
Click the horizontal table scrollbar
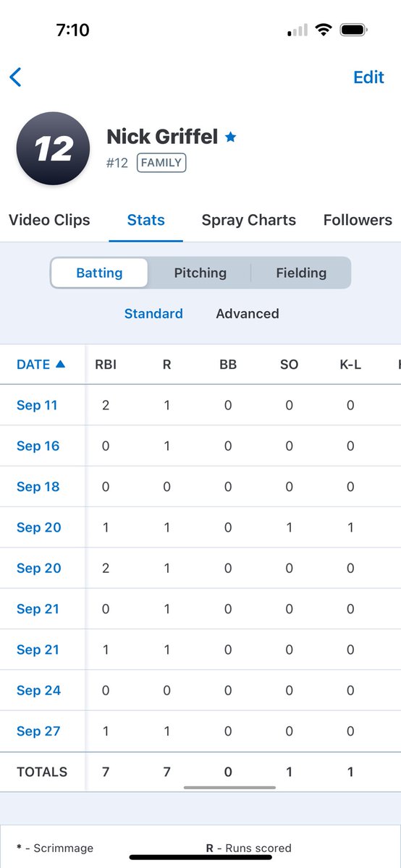click(x=229, y=788)
